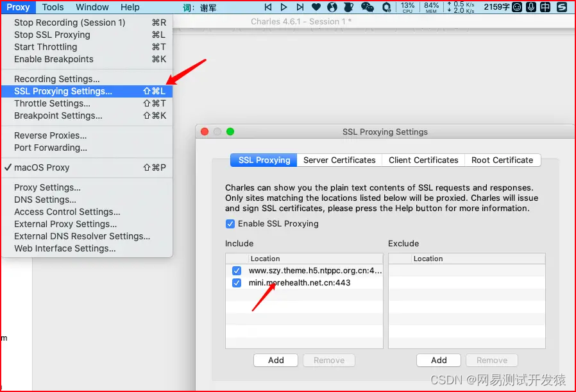The width and height of the screenshot is (576, 392).
Task: Click Add under Exclude list
Action: [439, 360]
